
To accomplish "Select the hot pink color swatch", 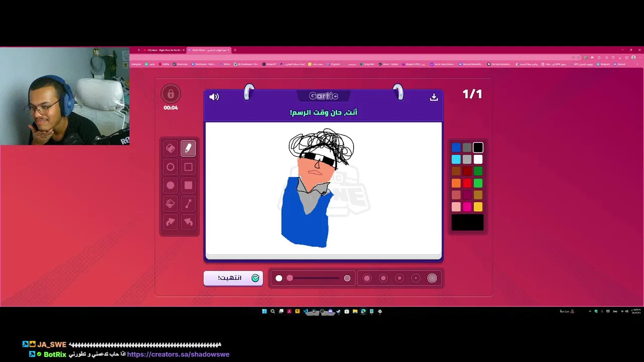I will point(467,207).
